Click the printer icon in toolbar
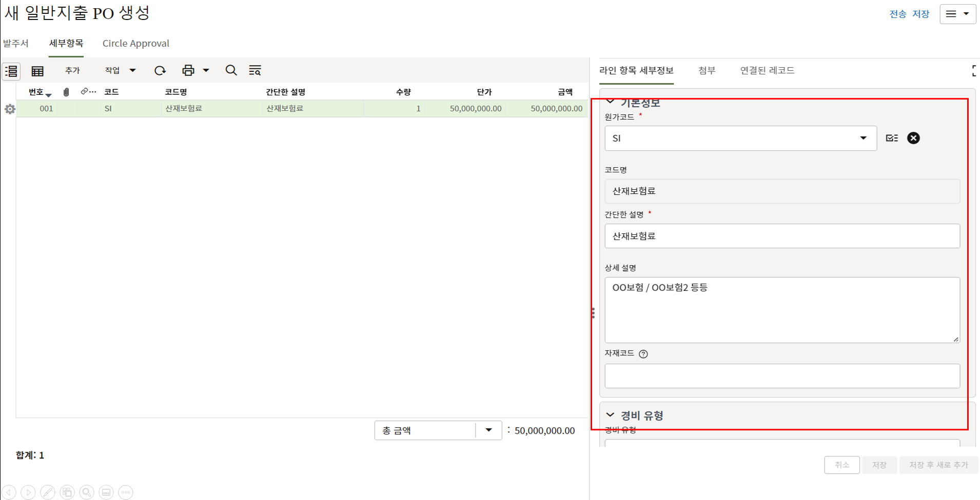The width and height of the screenshot is (980, 500). 188,71
